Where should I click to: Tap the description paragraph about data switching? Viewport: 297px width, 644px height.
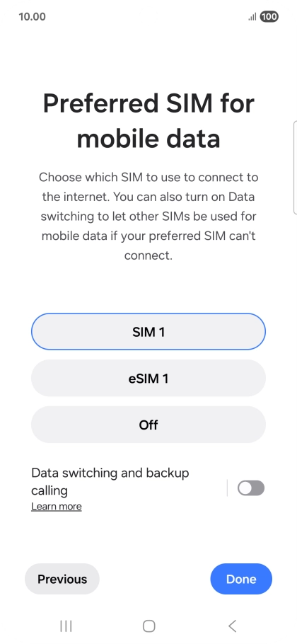point(148,217)
